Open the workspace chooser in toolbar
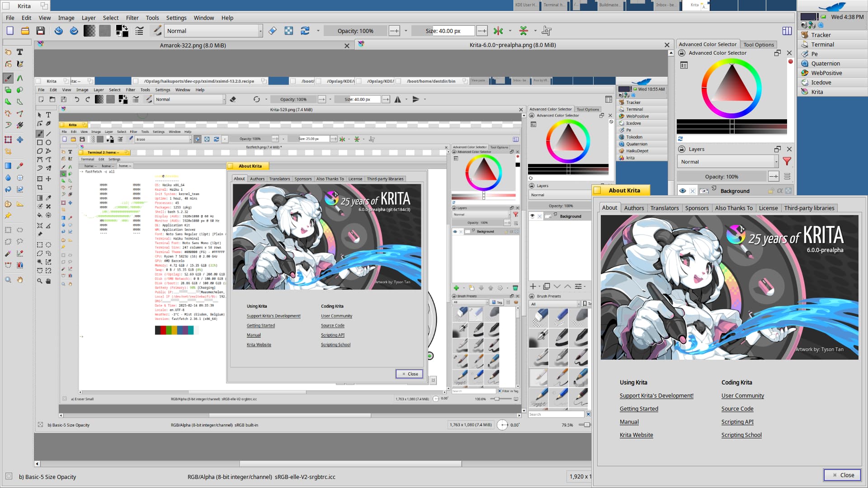The width and height of the screenshot is (868, 488). 787,31
